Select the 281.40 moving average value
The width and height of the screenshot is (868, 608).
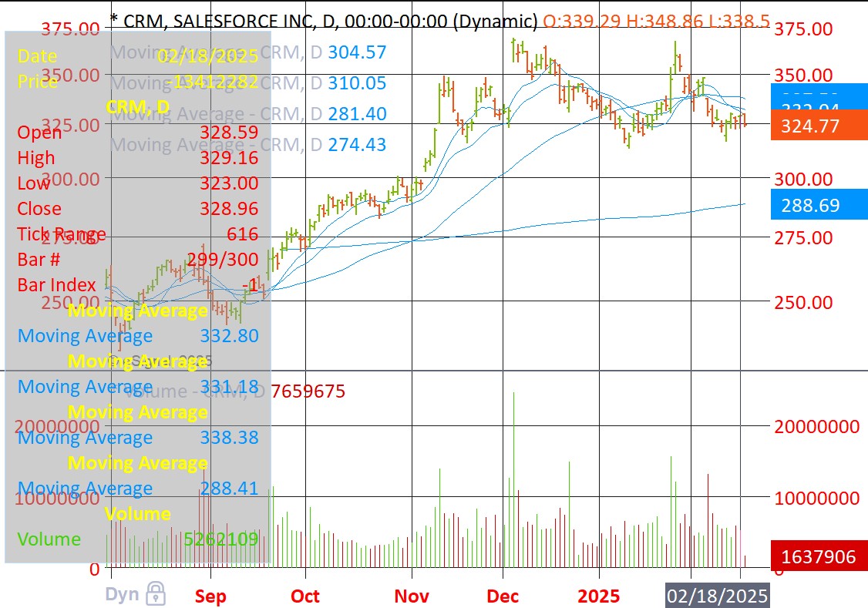357,114
